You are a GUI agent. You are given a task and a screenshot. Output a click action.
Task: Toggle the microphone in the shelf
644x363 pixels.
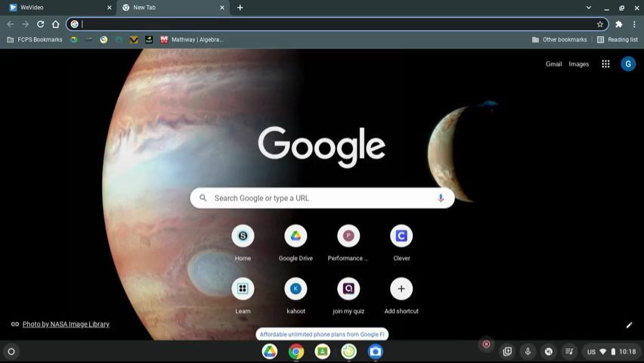[528, 352]
